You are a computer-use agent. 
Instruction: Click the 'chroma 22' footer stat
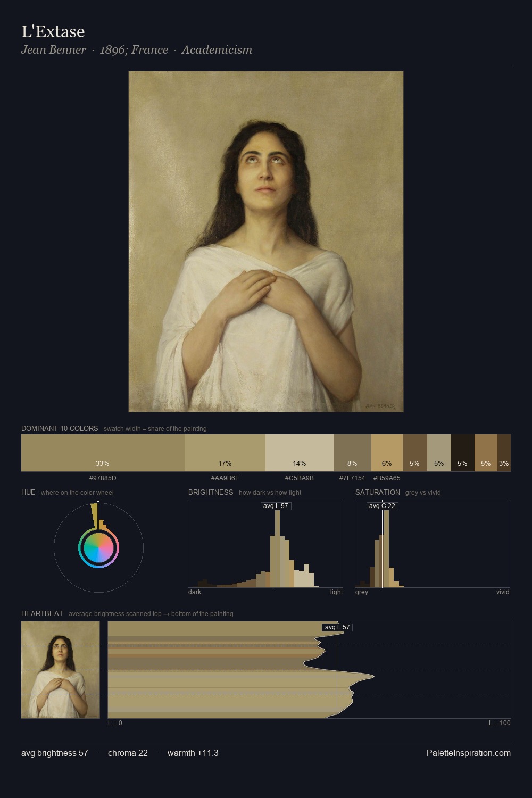[128, 753]
